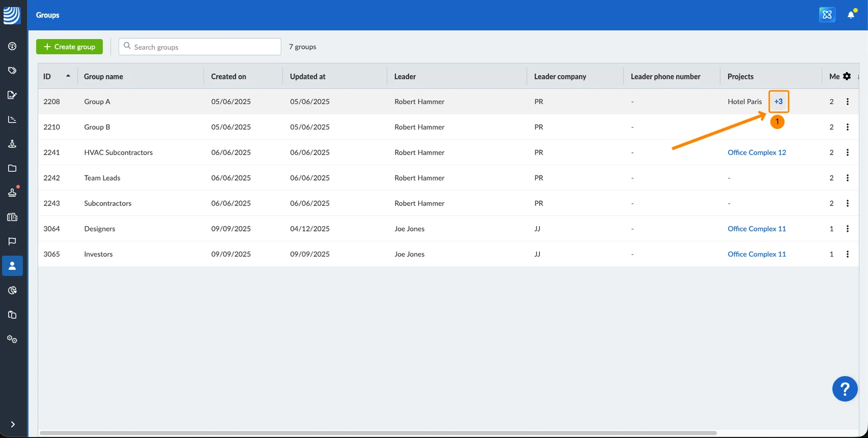Open the three-dot menu for Subcontractors row
868x438 pixels.
coord(847,203)
